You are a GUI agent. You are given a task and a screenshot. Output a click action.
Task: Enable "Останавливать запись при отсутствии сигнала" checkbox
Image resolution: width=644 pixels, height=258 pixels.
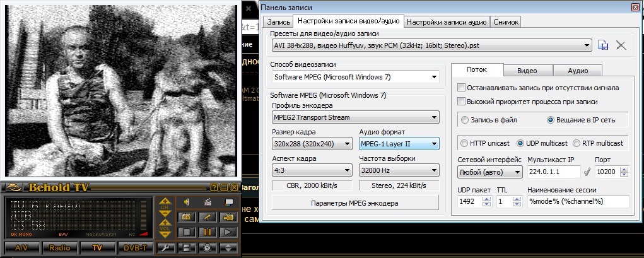click(x=462, y=88)
